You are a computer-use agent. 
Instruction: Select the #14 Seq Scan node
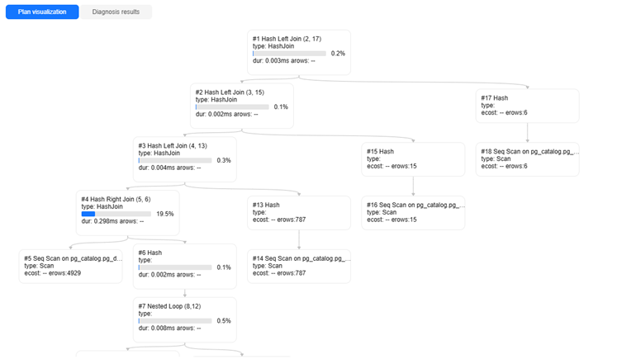point(299,266)
